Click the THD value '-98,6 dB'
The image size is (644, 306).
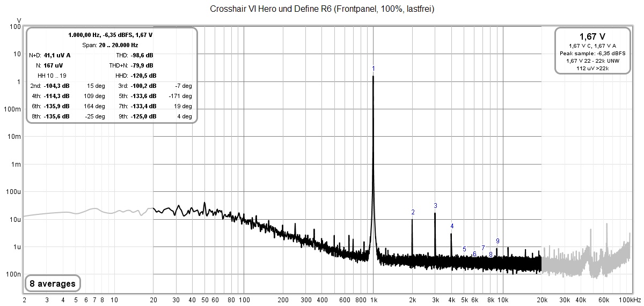pos(142,55)
